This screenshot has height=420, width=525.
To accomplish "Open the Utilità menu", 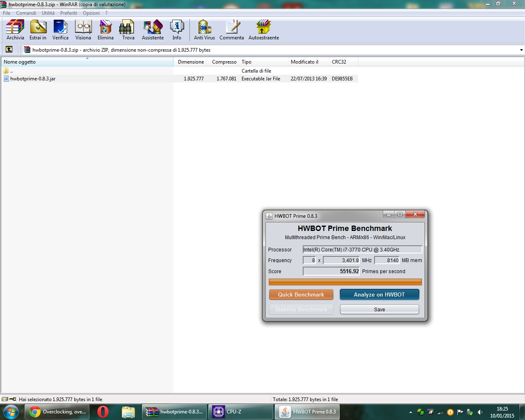I will [48, 13].
